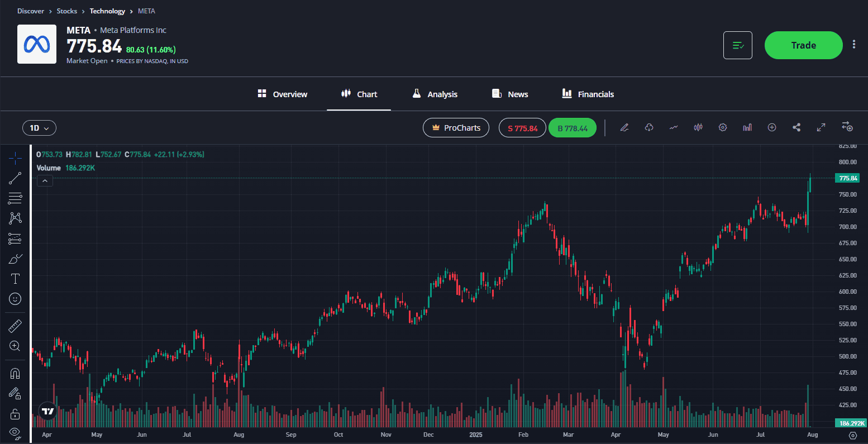Image resolution: width=868 pixels, height=444 pixels.
Task: Toggle stay in drawing mode
Action: click(x=15, y=394)
